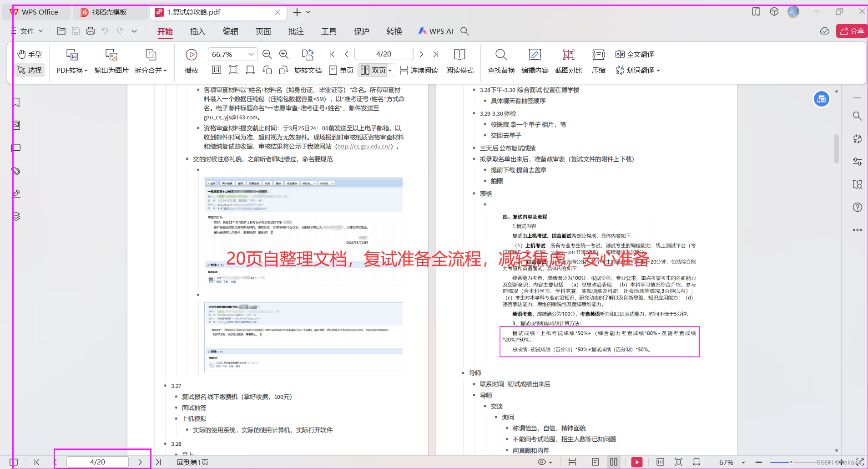Set view to actual size 1:1
Viewport: 868px width, 469px height.
217,70
